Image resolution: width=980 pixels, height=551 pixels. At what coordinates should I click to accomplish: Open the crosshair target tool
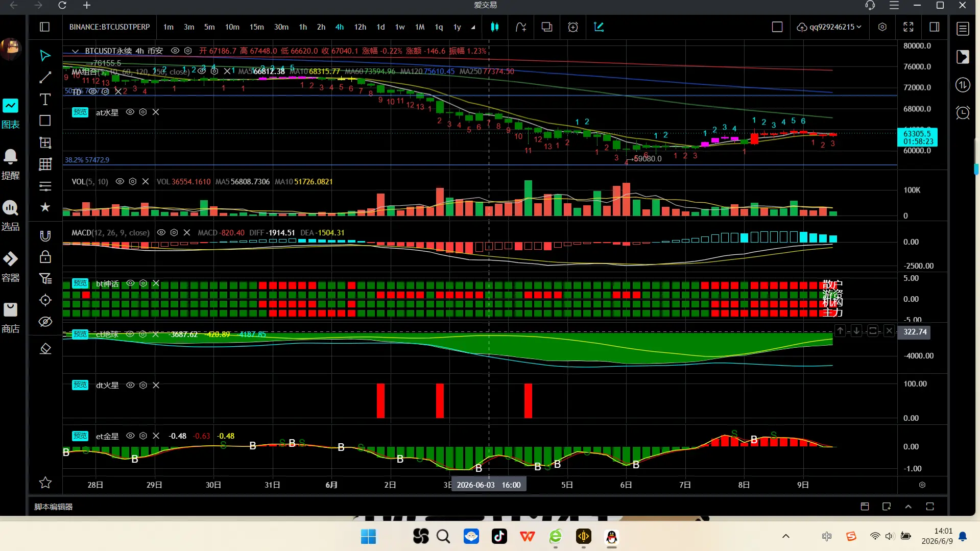coord(45,300)
